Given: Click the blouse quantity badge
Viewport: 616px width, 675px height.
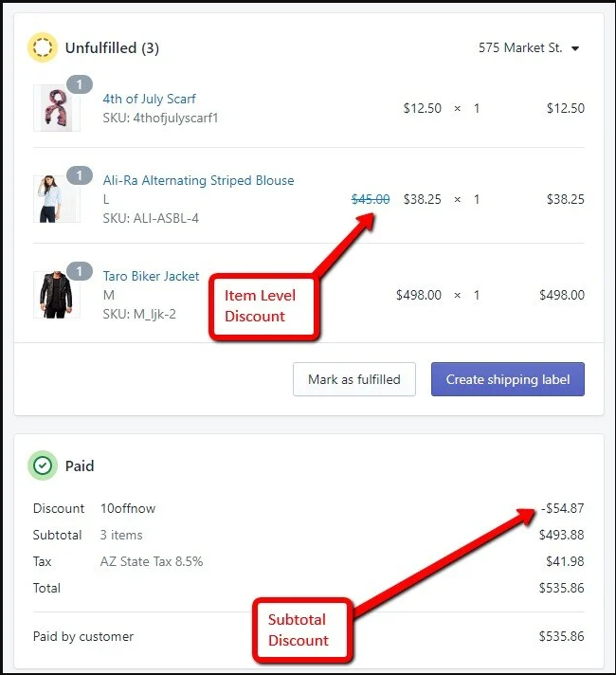Looking at the screenshot, I should click(80, 175).
